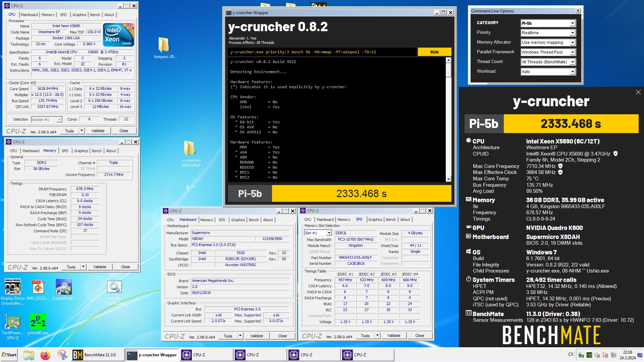644x362 pixels.
Task: Click the Memory section icon in BenchMate result
Action: coord(468,199)
